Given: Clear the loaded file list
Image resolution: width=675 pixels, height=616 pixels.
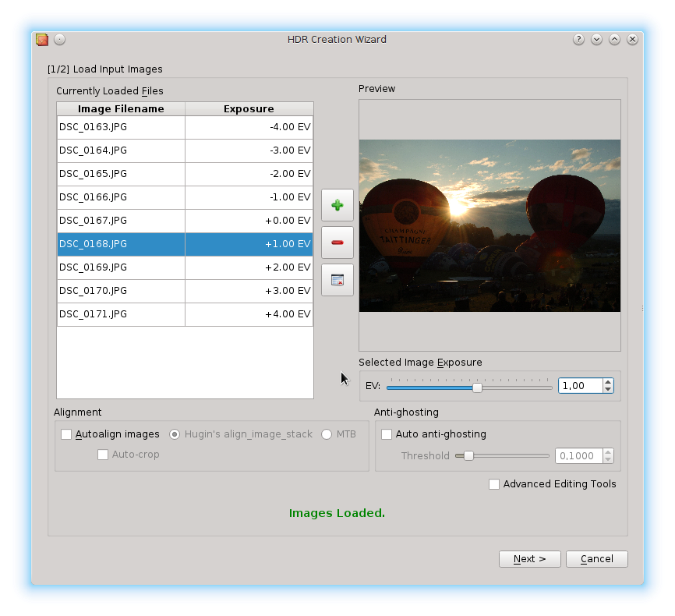Looking at the screenshot, I should pos(337,280).
